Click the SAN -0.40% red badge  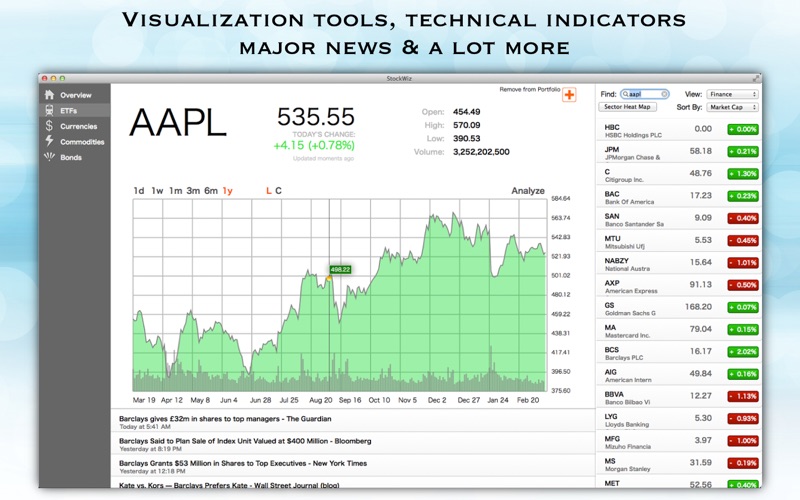[743, 218]
